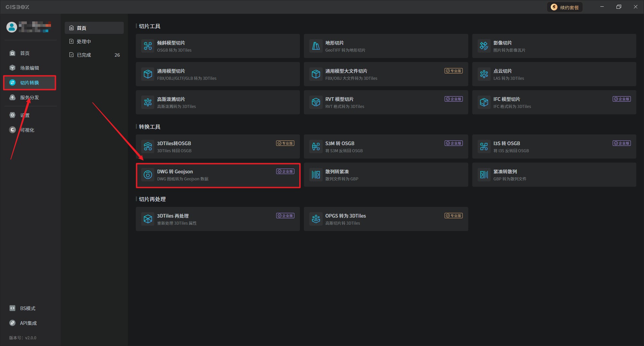Image resolution: width=644 pixels, height=346 pixels.
Task: Click the OPGS to 3DTiles icon
Action: (316, 219)
